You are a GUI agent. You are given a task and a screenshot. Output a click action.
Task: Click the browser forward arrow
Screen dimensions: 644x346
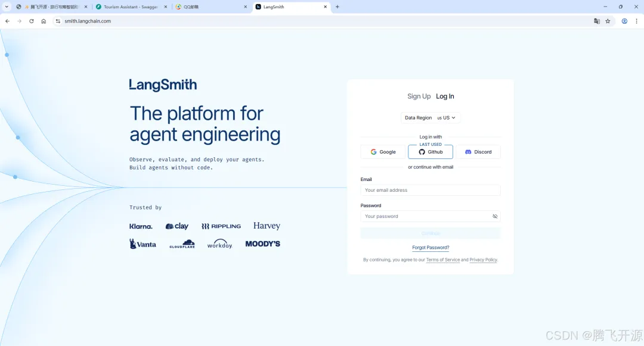click(19, 21)
